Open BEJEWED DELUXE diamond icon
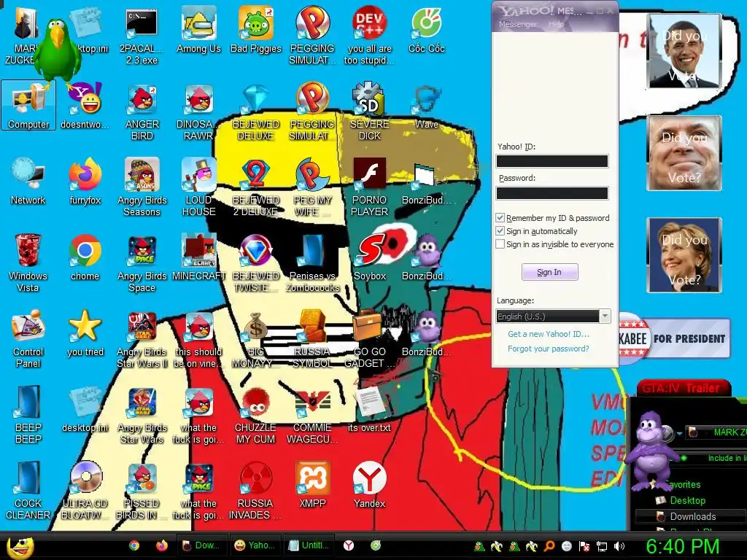Viewport: 747px width, 560px height. [256, 112]
